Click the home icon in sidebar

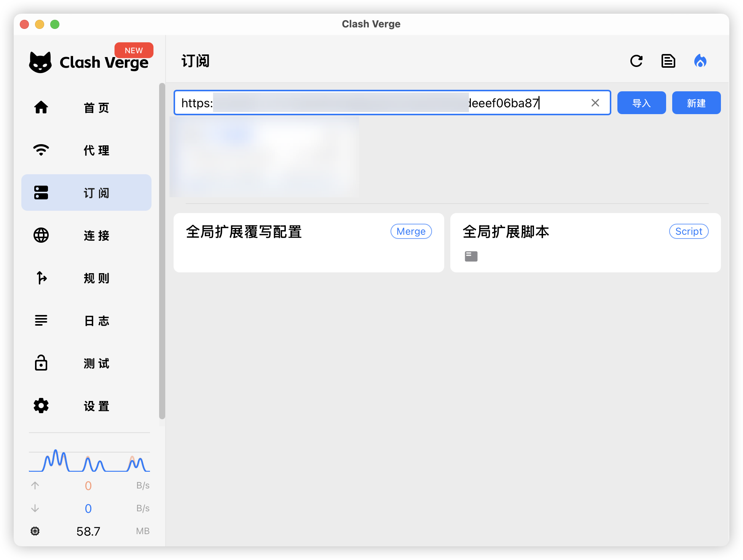[x=41, y=107]
